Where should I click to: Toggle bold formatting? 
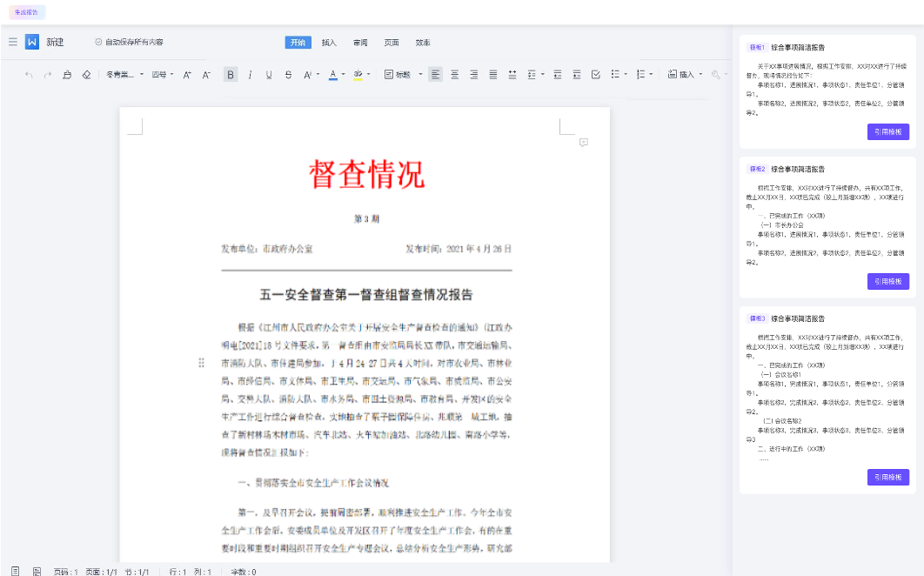point(230,75)
